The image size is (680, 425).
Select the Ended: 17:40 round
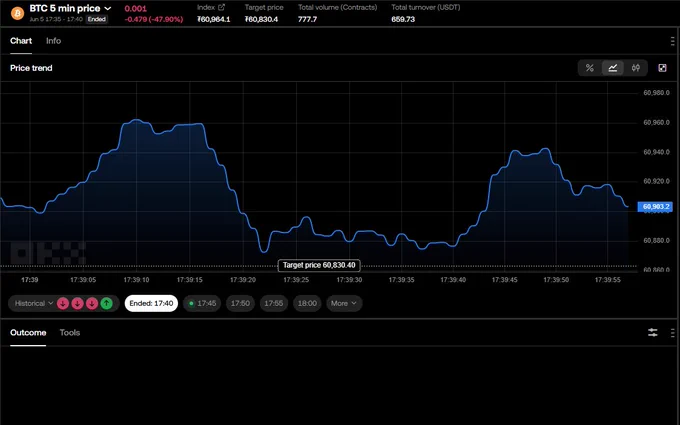[151, 303]
